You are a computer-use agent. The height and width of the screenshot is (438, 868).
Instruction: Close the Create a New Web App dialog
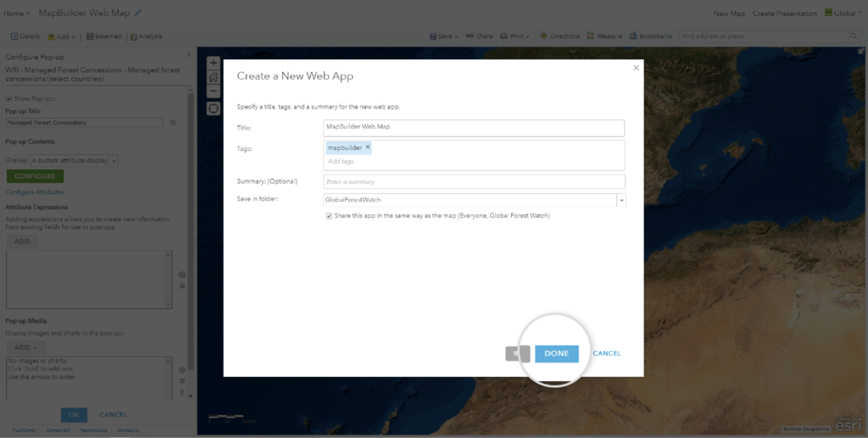636,68
